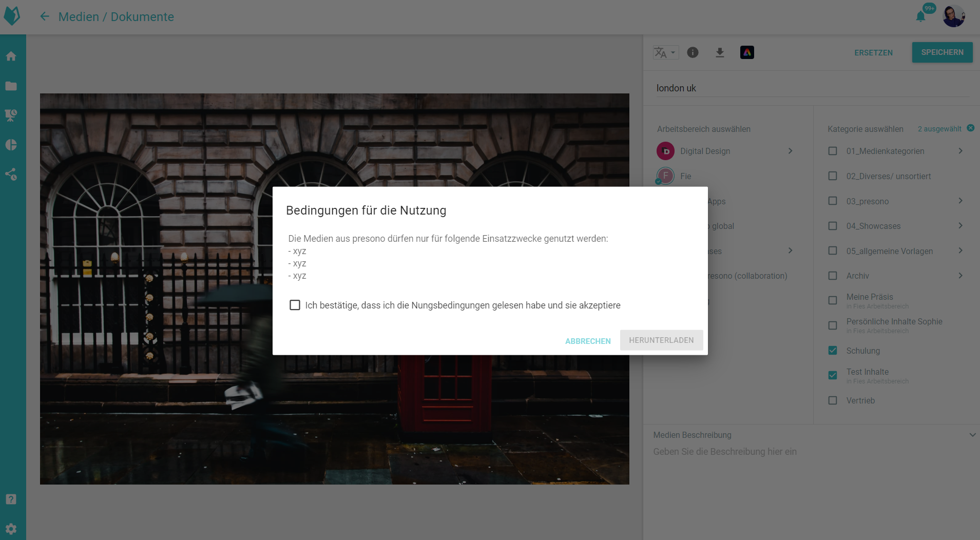
Task: Click the ABBRECHEN button
Action: click(588, 341)
